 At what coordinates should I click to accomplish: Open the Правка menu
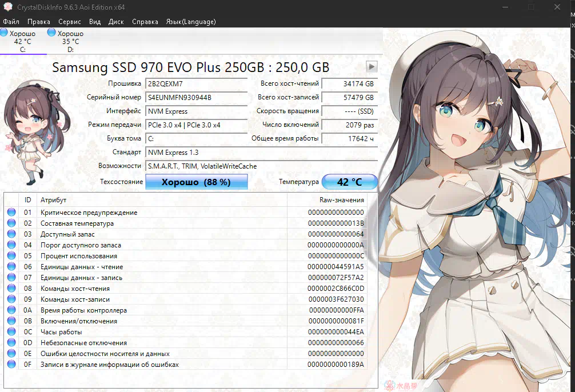39,22
